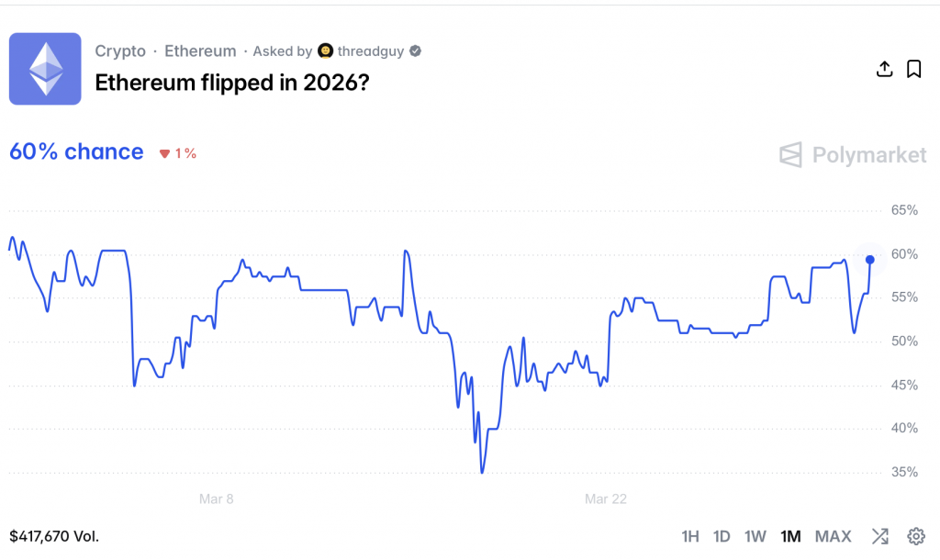Image resolution: width=940 pixels, height=560 pixels.
Task: Click the crossed-arrows icon beside MAX
Action: point(879,536)
